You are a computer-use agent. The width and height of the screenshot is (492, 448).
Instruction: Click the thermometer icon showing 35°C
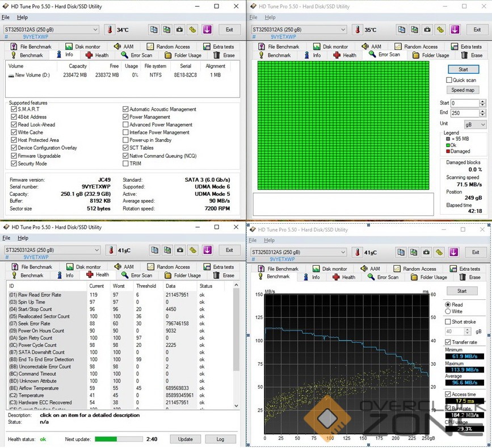pyautogui.click(x=356, y=30)
